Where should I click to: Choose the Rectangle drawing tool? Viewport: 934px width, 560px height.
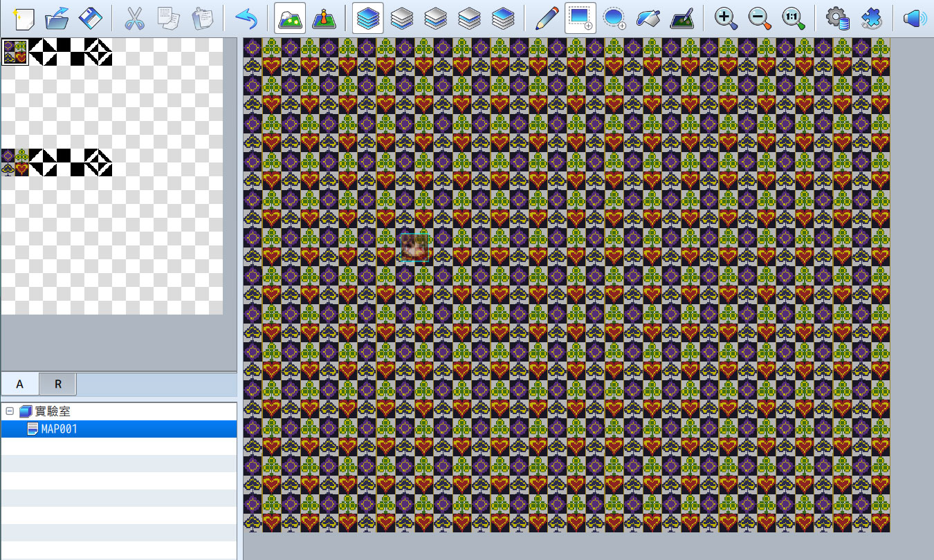580,19
